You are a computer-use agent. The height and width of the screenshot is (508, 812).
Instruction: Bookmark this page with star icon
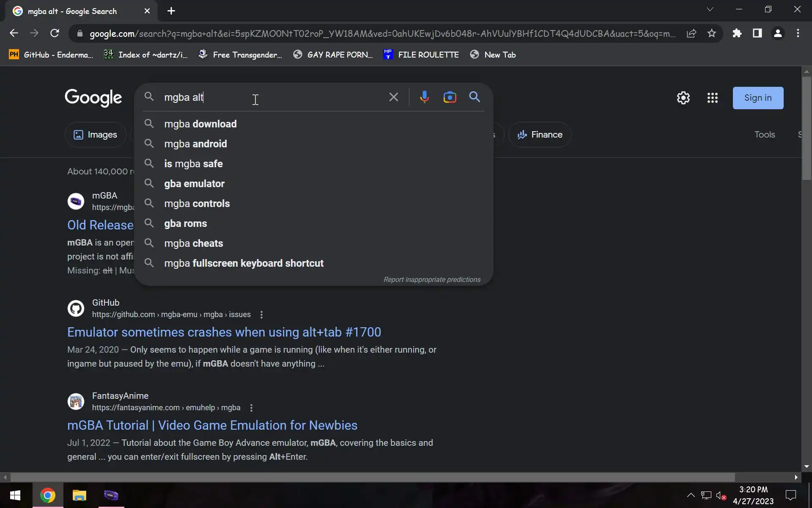point(712,33)
